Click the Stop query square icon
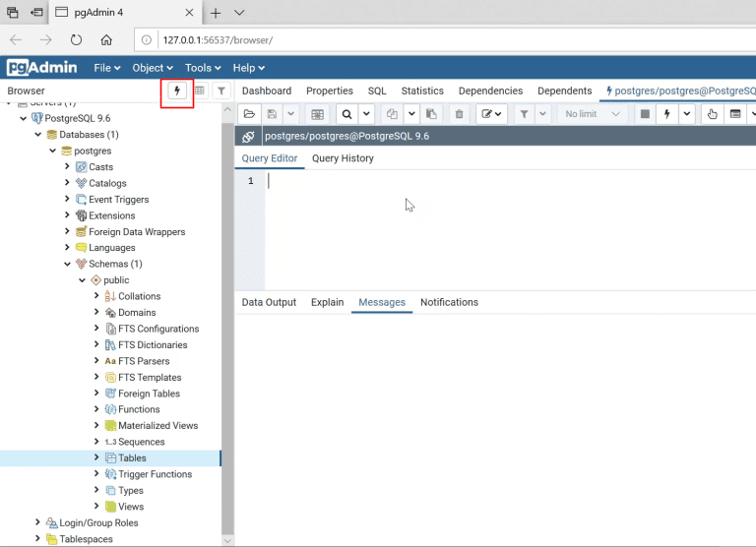The width and height of the screenshot is (756, 547). (x=645, y=114)
